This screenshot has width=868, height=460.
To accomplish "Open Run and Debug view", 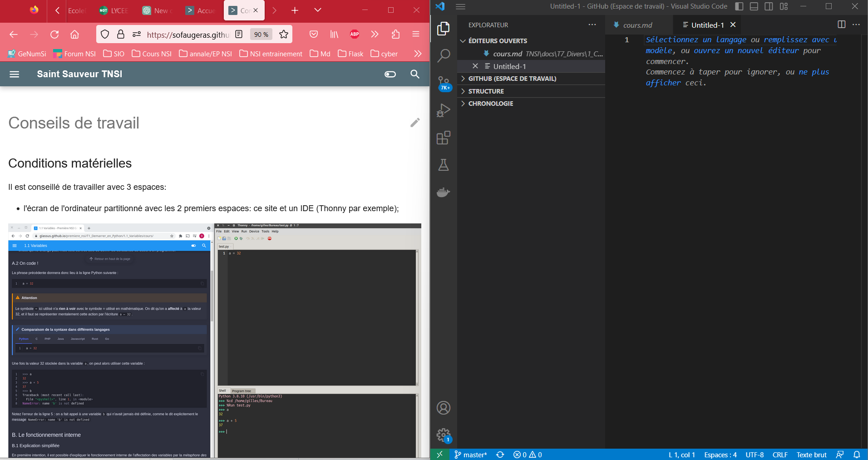I will (443, 110).
